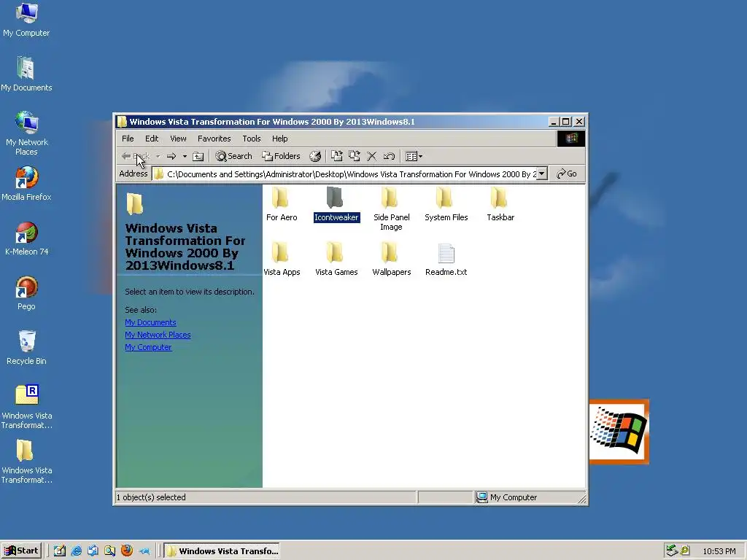Go up one folder level
The image size is (747, 560).
click(198, 156)
